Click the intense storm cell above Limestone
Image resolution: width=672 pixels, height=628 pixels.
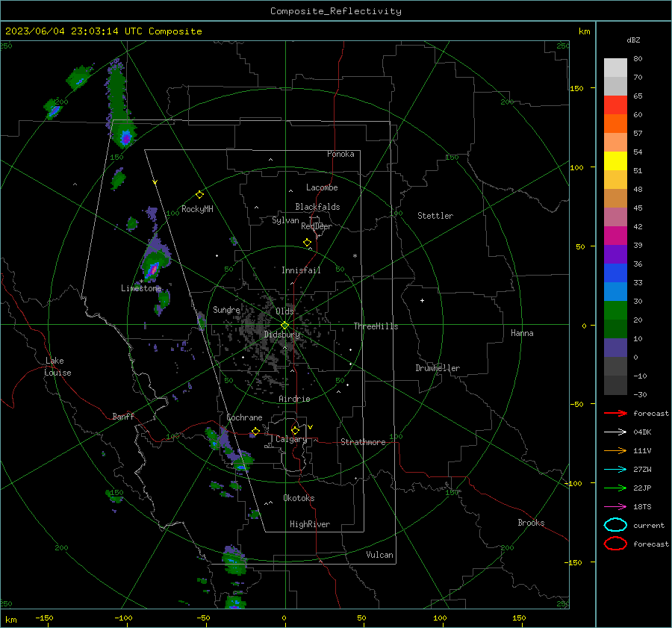pos(152,270)
